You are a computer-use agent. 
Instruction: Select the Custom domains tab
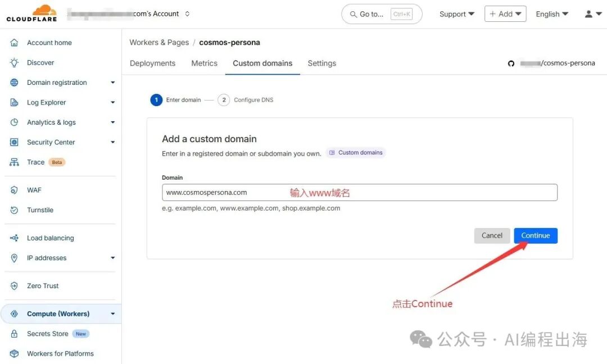(262, 63)
